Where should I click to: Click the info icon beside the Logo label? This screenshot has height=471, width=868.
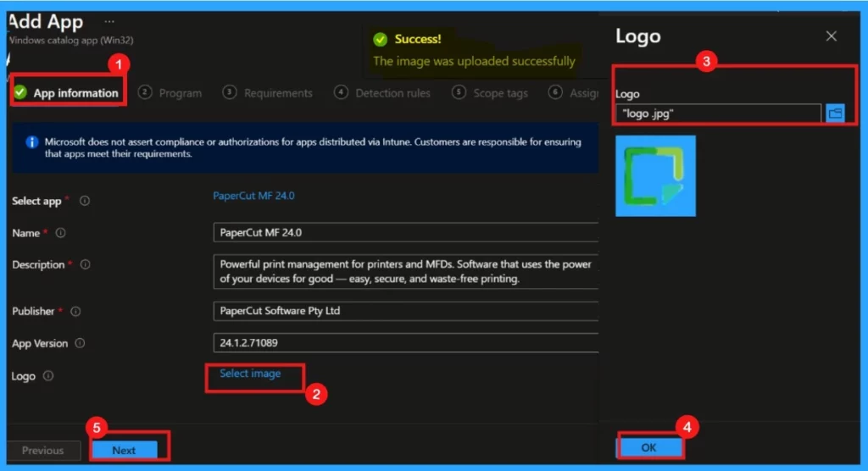click(x=48, y=376)
